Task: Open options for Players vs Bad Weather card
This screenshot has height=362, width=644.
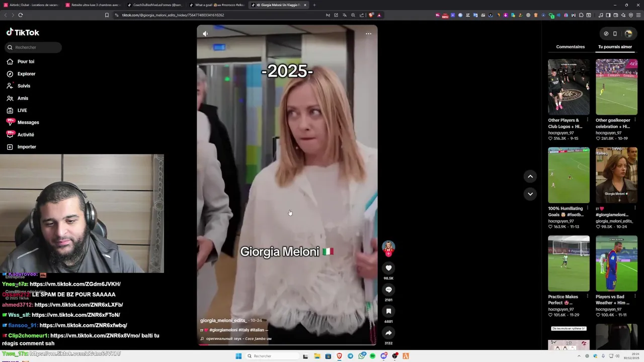Action: (x=635, y=297)
